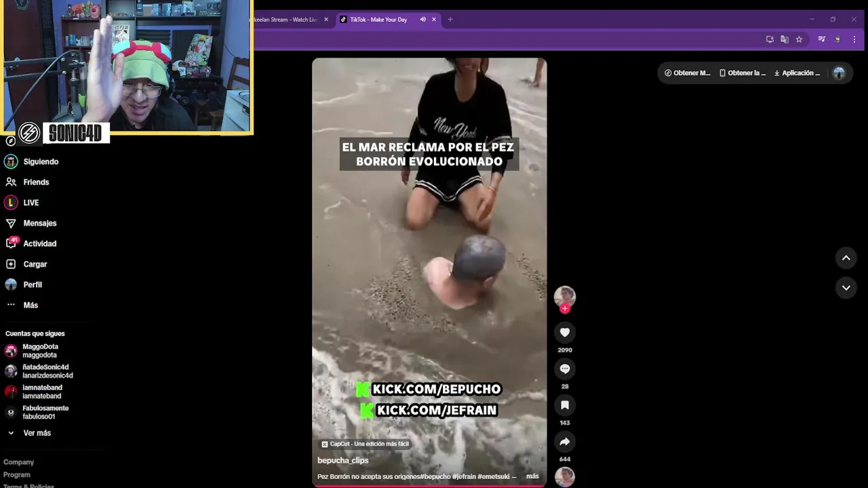The image size is (868, 488).
Task: Click the Actividad icon with red badge
Action: 11,243
